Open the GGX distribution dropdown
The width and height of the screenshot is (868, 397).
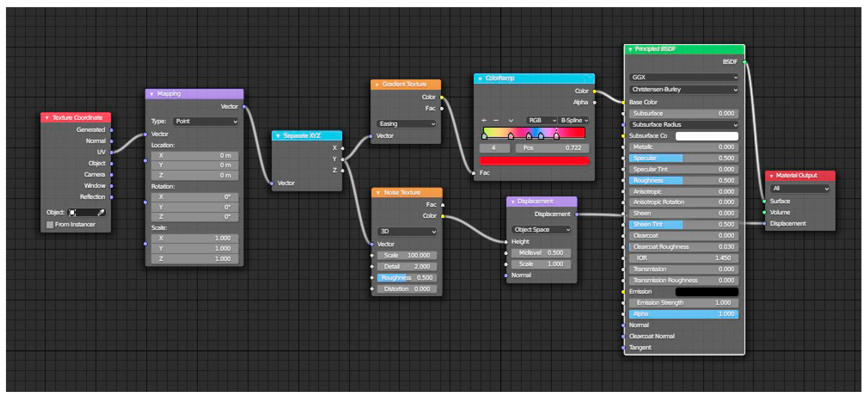pyautogui.click(x=684, y=78)
